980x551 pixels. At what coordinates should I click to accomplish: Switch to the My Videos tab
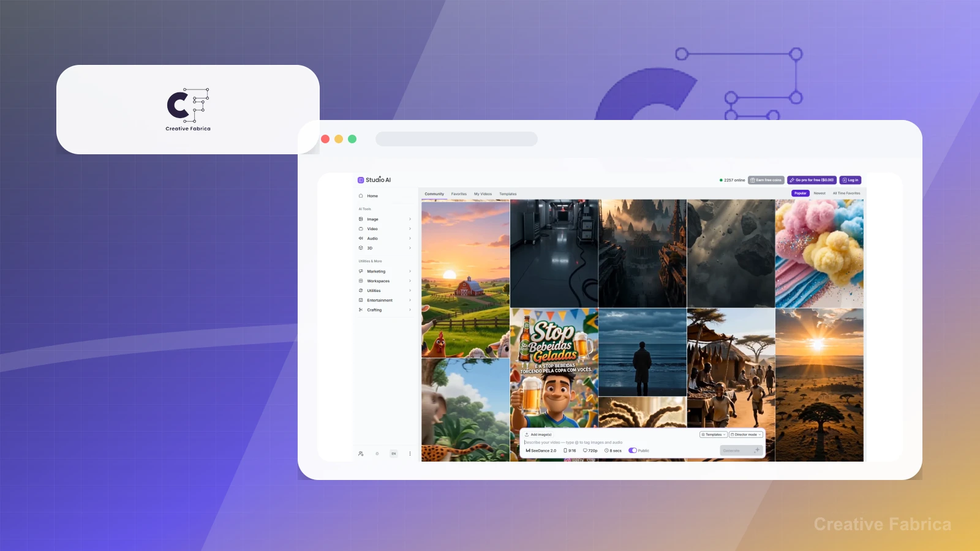(483, 194)
